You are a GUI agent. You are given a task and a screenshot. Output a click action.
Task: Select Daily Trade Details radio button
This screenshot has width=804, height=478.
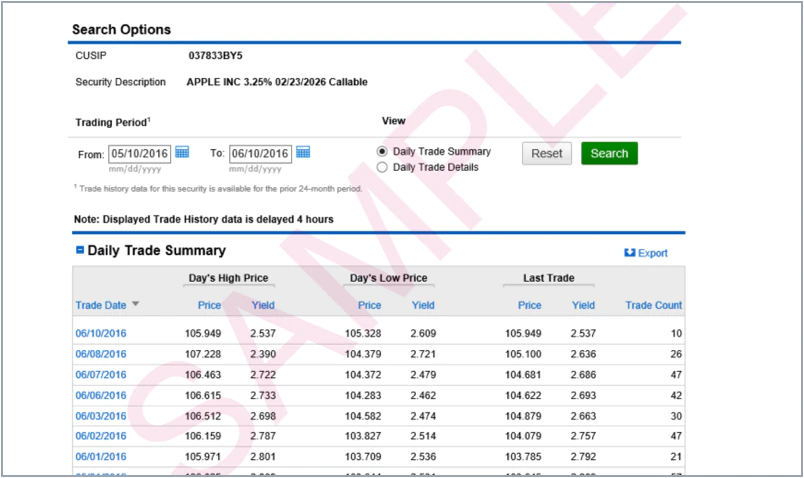coord(382,167)
